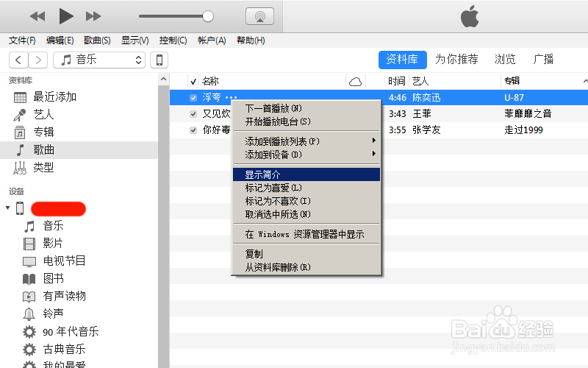
Task: Choose 标记为喜爱 from context menu
Action: point(306,188)
